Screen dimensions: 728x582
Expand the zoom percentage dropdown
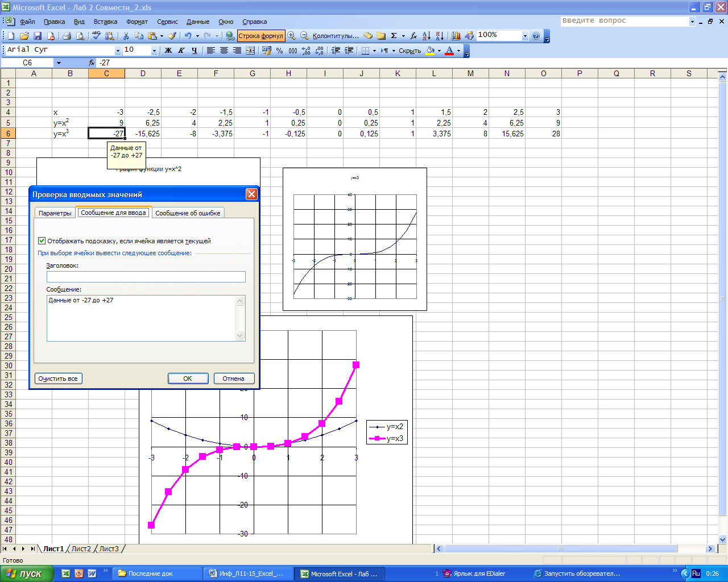pos(525,36)
